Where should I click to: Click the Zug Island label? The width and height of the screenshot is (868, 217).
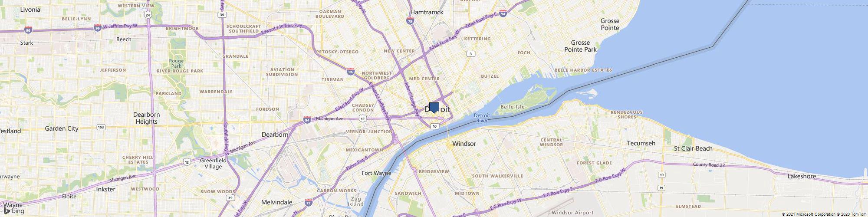coord(356,201)
